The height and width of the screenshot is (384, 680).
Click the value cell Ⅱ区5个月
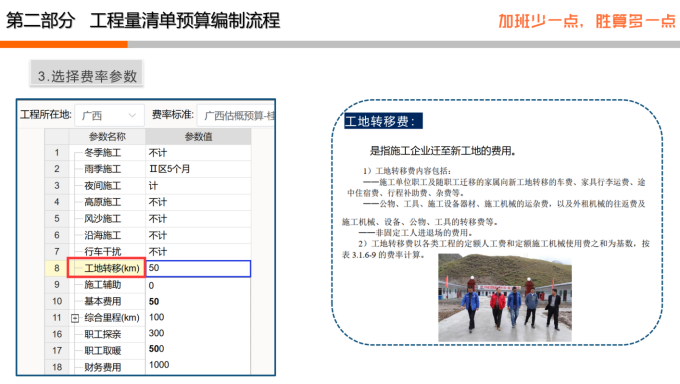pos(198,169)
